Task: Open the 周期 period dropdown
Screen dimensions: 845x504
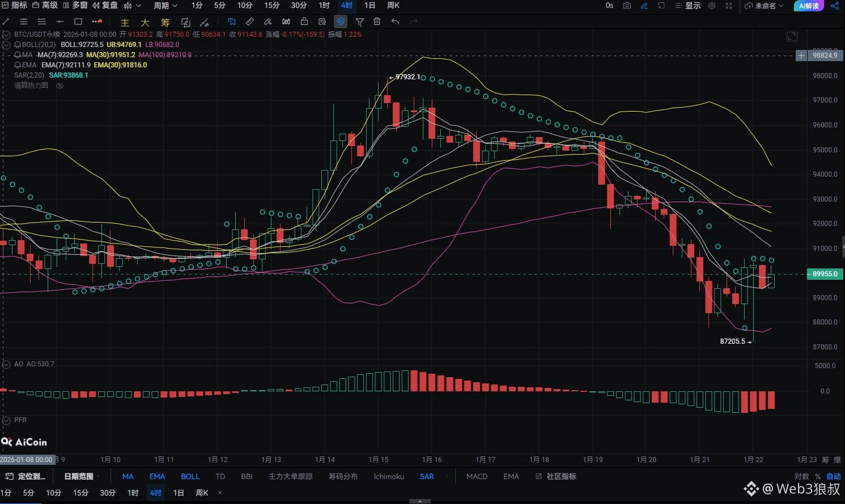Action: [x=165, y=6]
